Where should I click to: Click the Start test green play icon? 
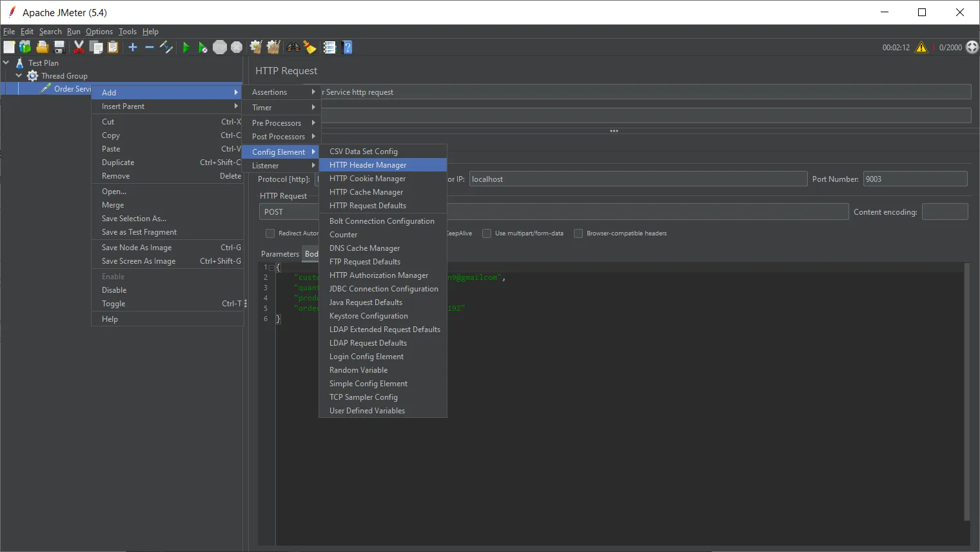coord(186,47)
